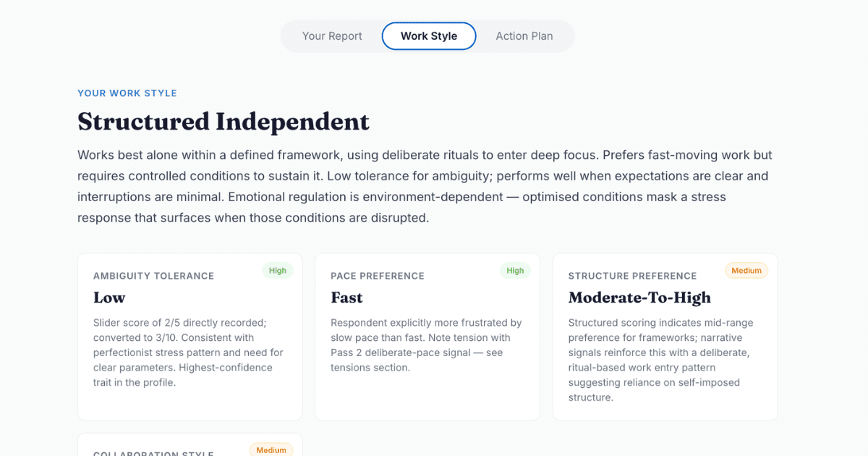Open the Pace Preference card

tap(427, 337)
